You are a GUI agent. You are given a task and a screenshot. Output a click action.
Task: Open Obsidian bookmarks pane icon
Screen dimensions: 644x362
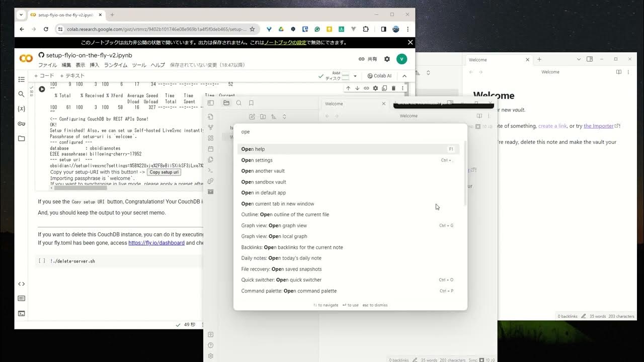251,103
